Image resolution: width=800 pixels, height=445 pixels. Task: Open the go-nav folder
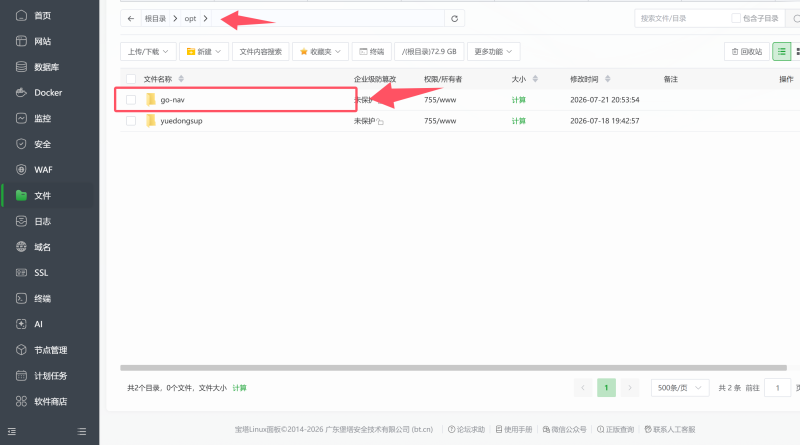[x=172, y=100]
